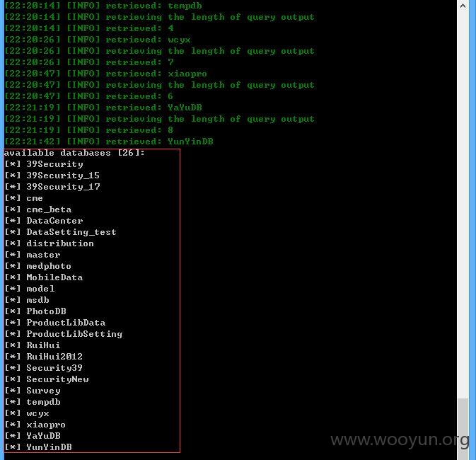This screenshot has height=460, width=476.
Task: Click the 'ProductLibData' entry
Action: (55, 323)
